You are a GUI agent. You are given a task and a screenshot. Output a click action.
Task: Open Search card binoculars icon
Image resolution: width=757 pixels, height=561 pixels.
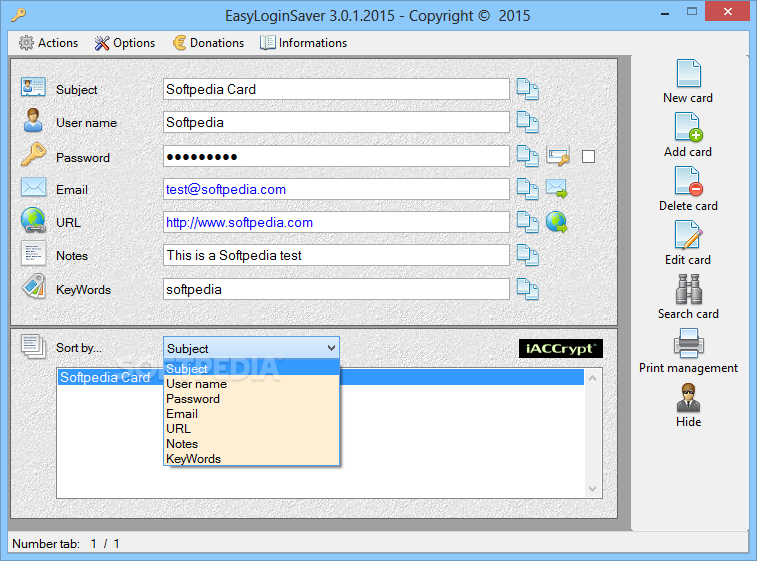(688, 289)
